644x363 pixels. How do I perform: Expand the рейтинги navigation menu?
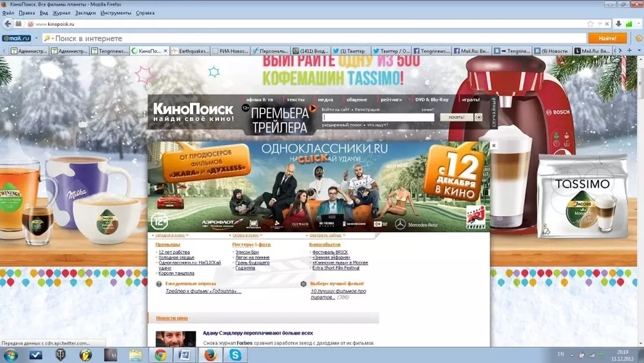click(391, 99)
